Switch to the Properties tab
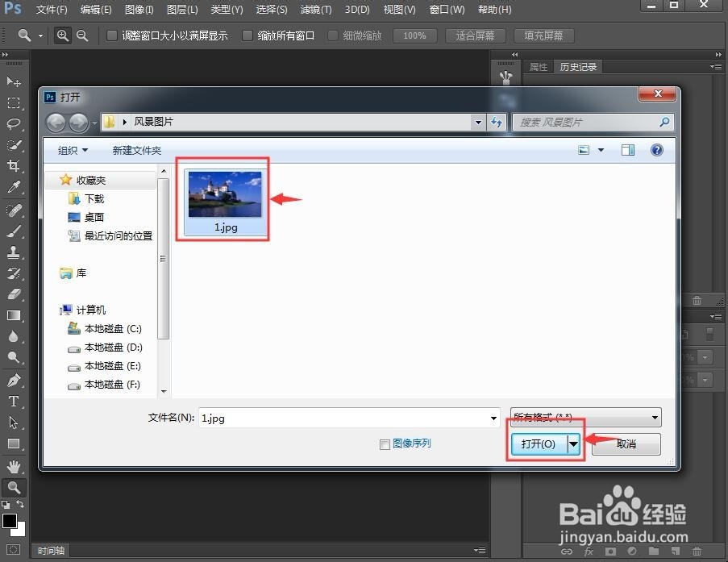 coord(539,67)
